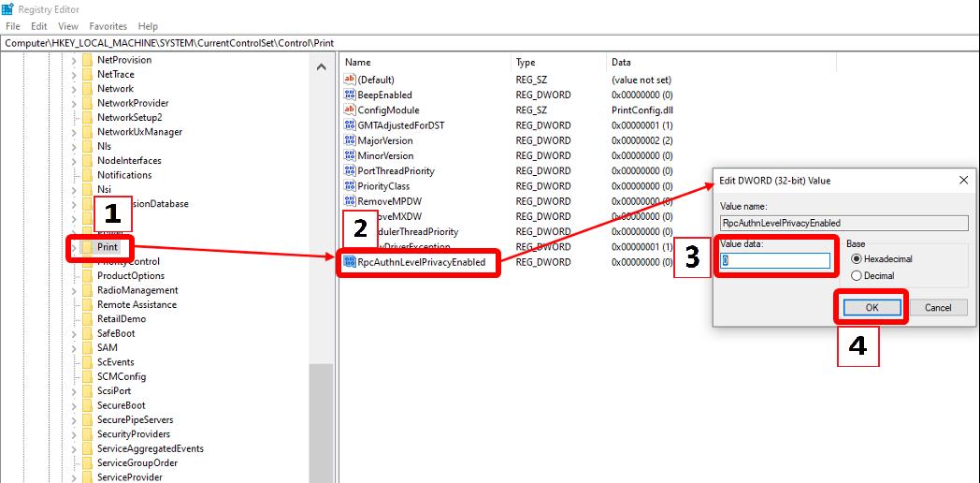Expand the SafeBoot key
Screen dimensions: 980x483
click(x=73, y=333)
